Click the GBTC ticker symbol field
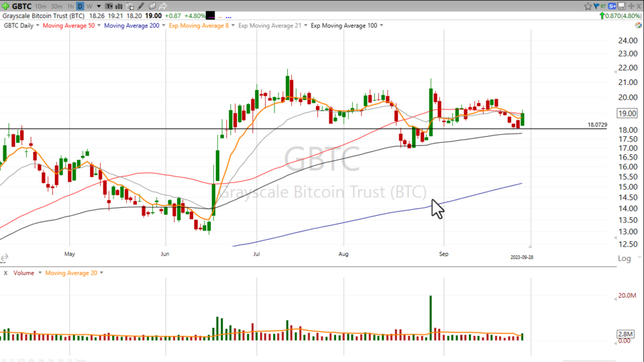 [21, 6]
